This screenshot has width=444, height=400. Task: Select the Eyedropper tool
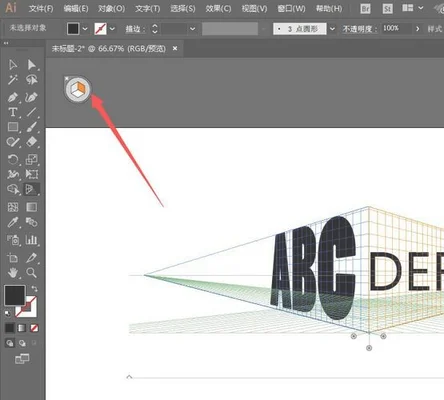13,222
